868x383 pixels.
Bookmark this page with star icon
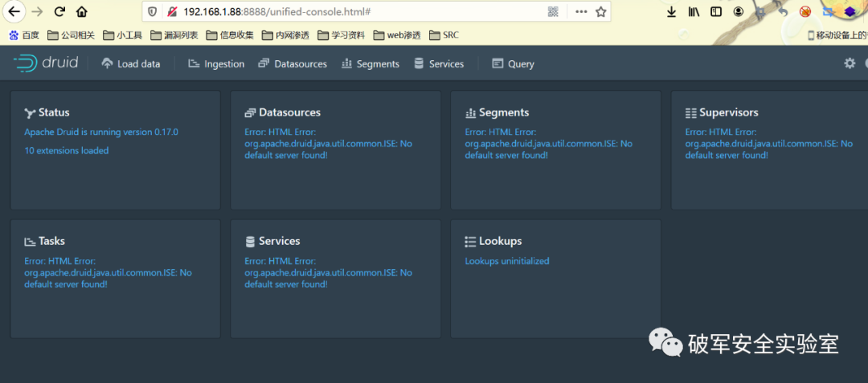(600, 12)
